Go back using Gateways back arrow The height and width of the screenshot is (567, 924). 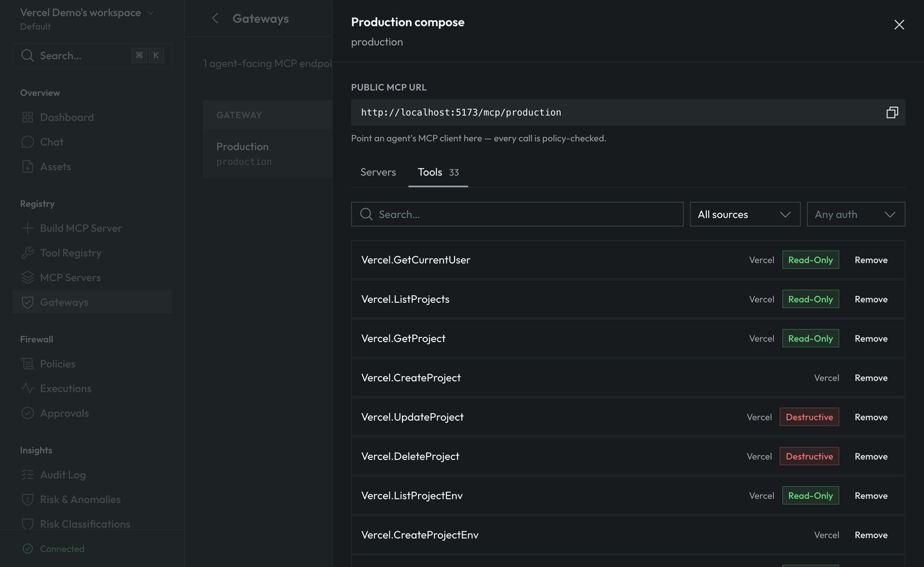pyautogui.click(x=215, y=18)
